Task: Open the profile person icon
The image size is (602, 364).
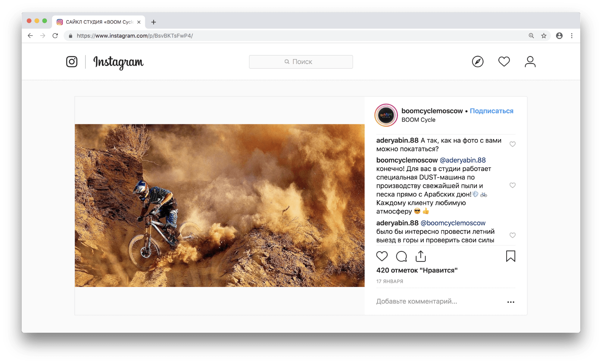Action: click(530, 62)
